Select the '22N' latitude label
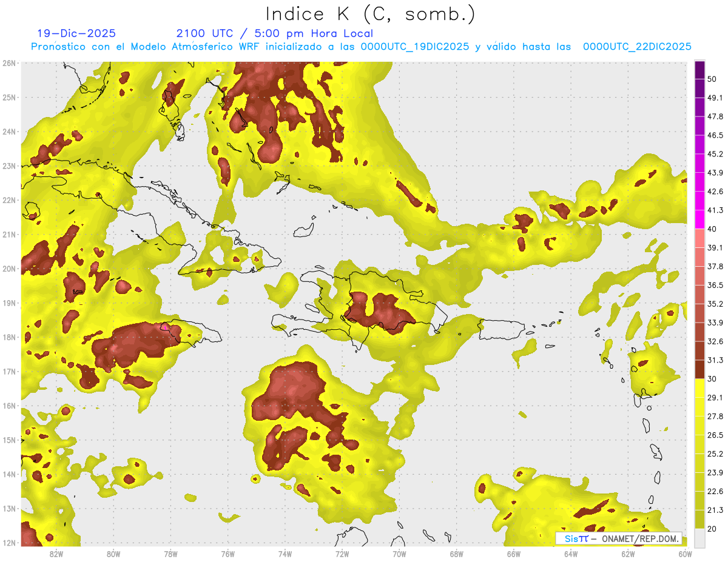This screenshot has width=728, height=562. (9, 200)
